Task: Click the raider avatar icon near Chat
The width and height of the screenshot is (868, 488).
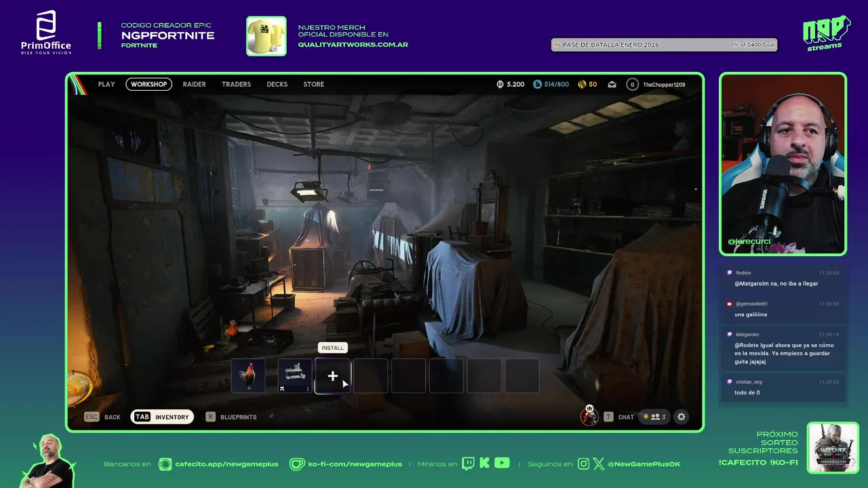Action: (589, 415)
